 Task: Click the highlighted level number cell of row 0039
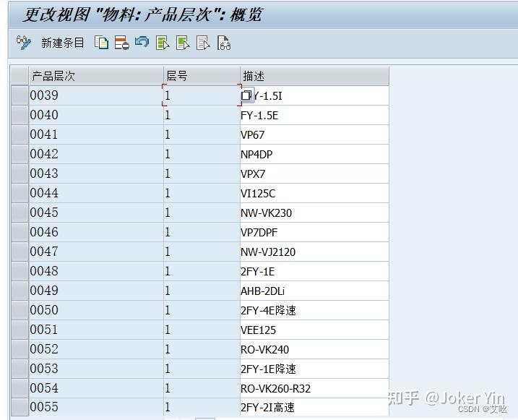202,95
